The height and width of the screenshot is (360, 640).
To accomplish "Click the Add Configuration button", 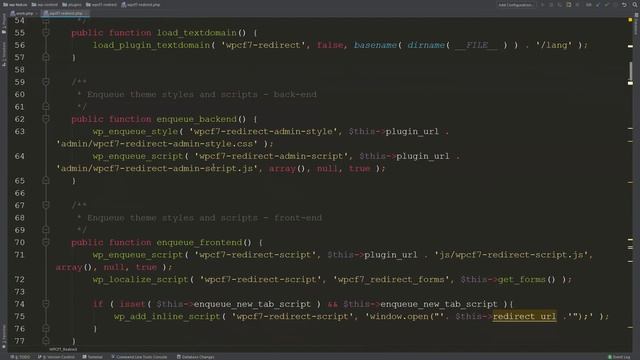I will click(515, 5).
